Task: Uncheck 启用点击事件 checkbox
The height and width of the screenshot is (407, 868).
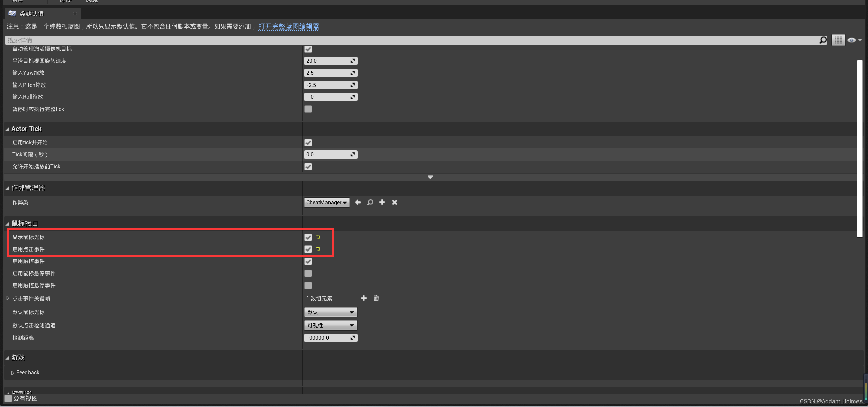Action: (x=308, y=249)
